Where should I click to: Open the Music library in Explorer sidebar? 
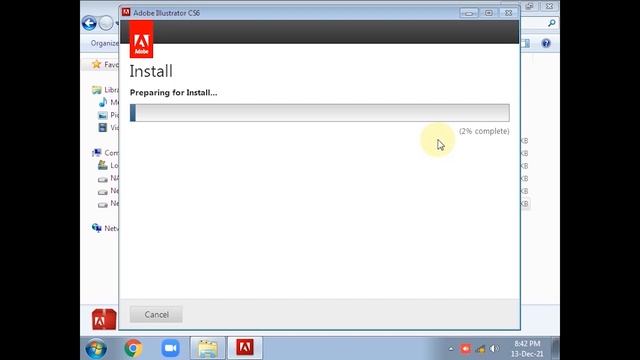tap(108, 102)
